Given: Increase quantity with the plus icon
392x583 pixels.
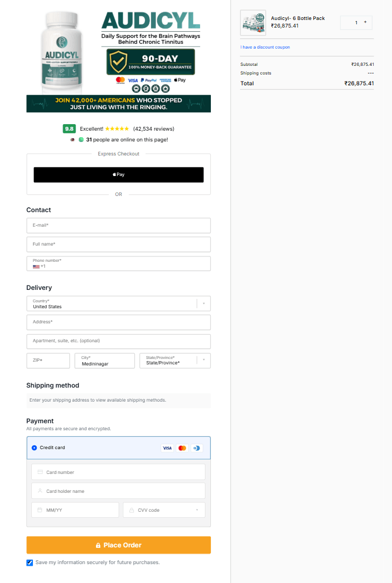Looking at the screenshot, I should (365, 22).
